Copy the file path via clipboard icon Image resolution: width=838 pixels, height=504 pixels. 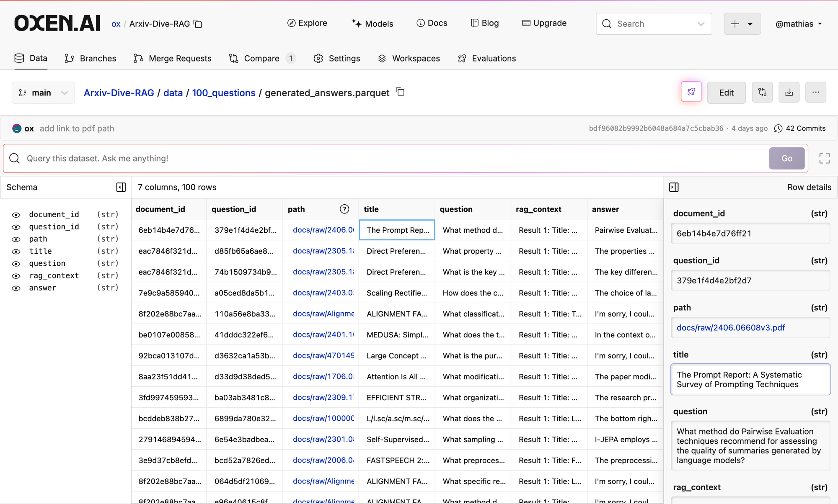(401, 92)
